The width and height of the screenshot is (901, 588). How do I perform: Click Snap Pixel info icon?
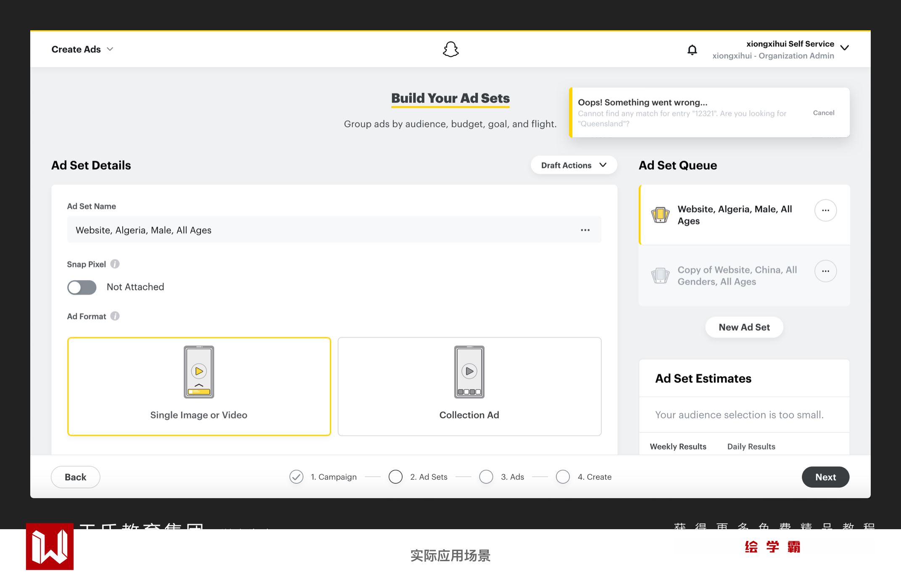[x=115, y=264]
